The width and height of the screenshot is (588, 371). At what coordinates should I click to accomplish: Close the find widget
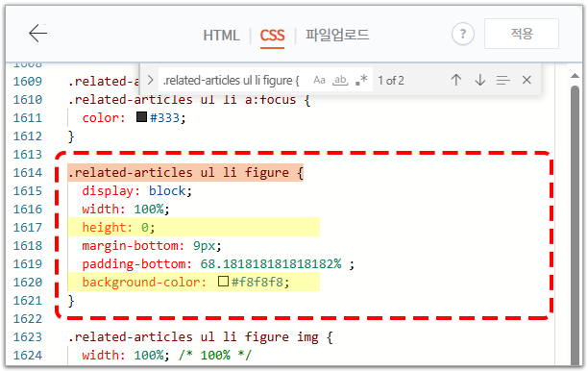(x=527, y=80)
